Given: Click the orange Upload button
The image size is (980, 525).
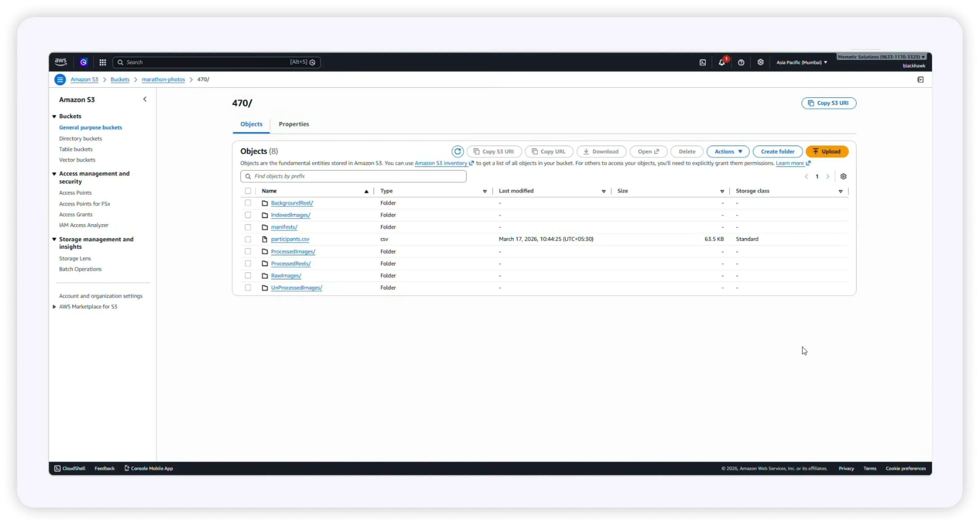Looking at the screenshot, I should tap(827, 152).
